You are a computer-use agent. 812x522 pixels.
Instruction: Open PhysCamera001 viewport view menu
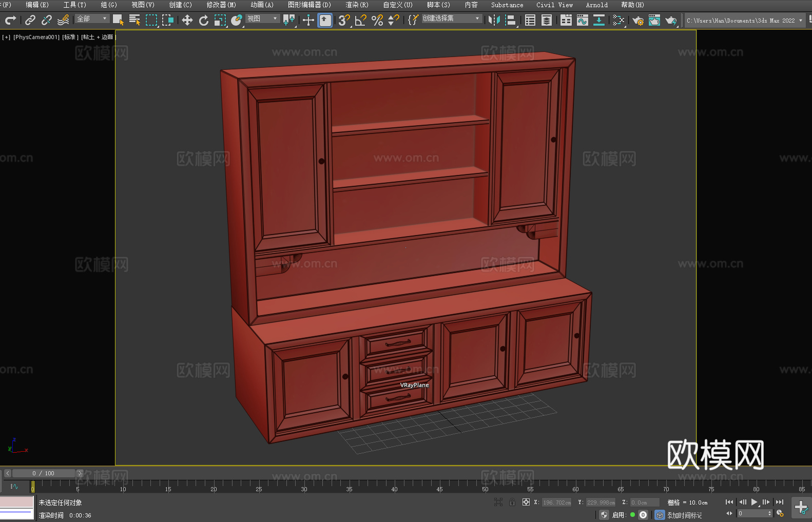tap(36, 37)
